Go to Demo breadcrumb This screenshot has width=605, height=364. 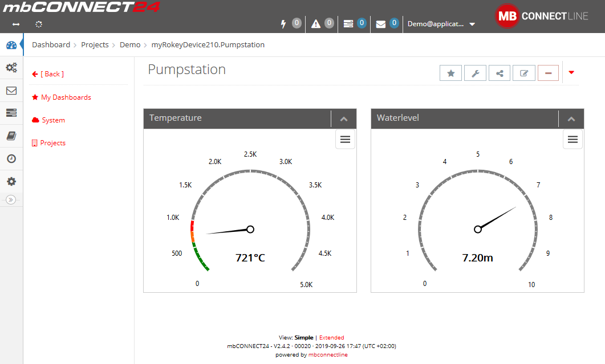click(x=130, y=45)
